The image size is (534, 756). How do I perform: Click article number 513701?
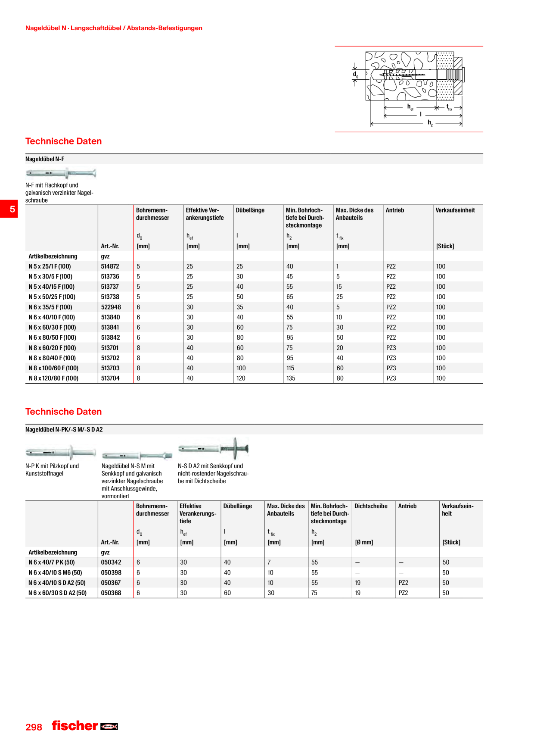[x=110, y=348]
